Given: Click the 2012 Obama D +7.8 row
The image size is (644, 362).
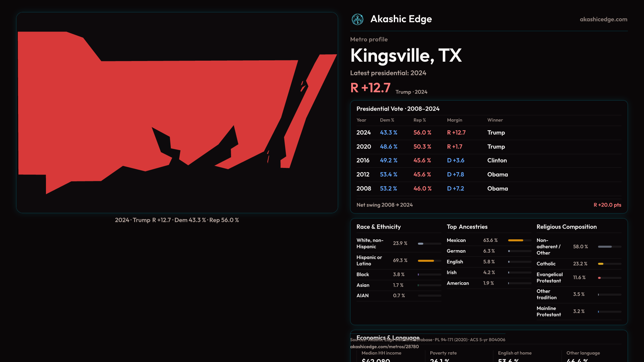Looking at the screenshot, I should click(488, 175).
